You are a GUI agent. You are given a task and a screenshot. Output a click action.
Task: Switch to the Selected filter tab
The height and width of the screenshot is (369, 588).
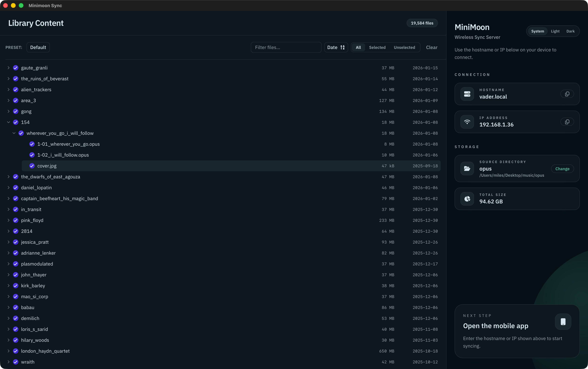tap(377, 47)
